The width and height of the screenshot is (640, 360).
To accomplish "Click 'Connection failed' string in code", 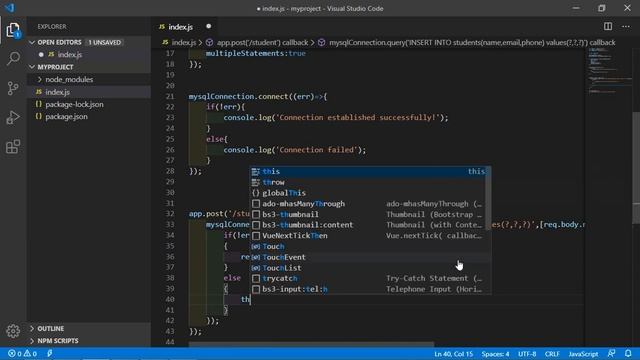I will [x=316, y=150].
